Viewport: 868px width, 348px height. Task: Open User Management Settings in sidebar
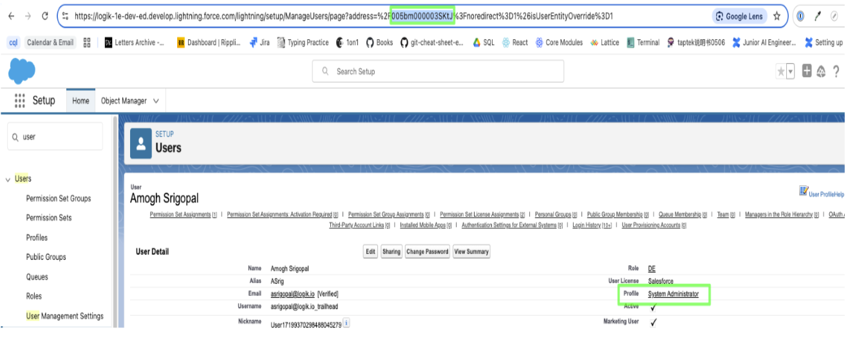(x=64, y=316)
